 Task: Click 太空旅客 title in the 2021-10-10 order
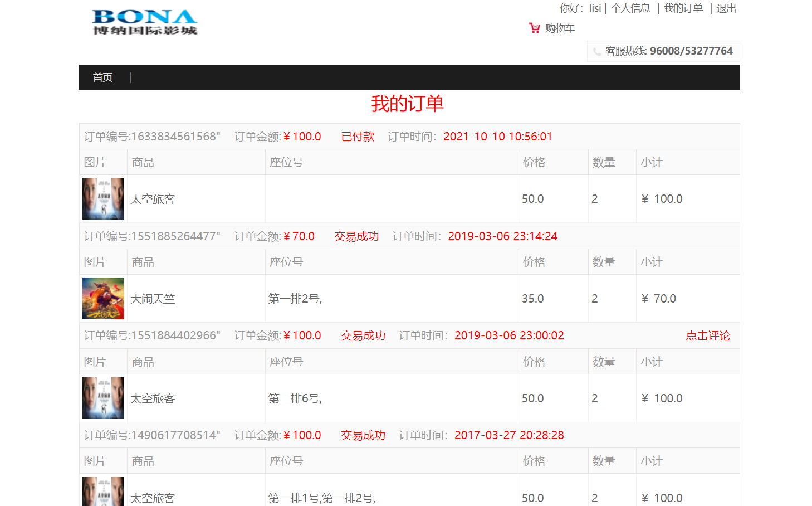pos(153,199)
